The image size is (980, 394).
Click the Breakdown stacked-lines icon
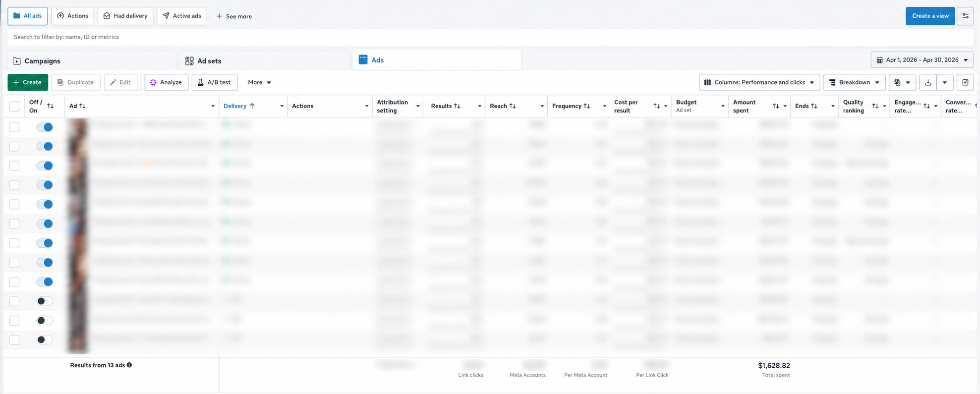pos(832,82)
